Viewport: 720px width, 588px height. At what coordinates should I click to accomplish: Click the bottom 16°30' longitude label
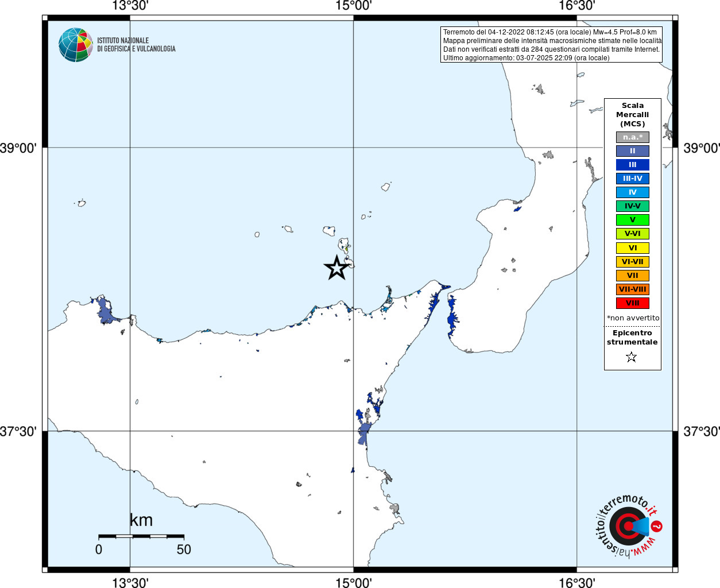tap(577, 582)
